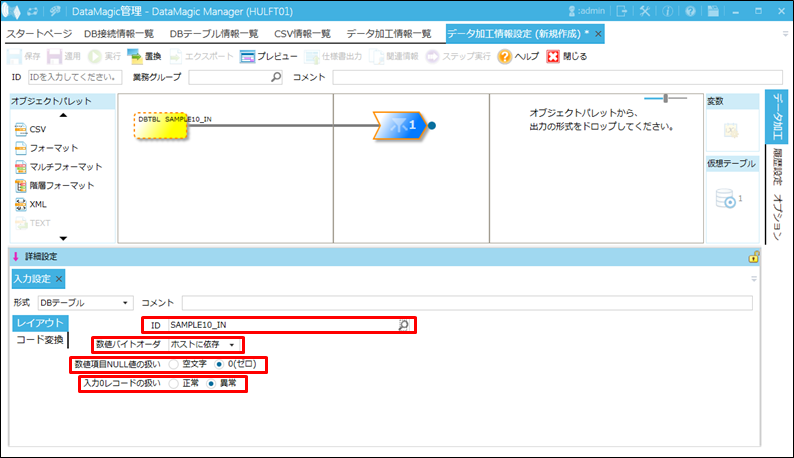Click the 入力設定 コメント input field
The image size is (794, 458).
click(467, 303)
